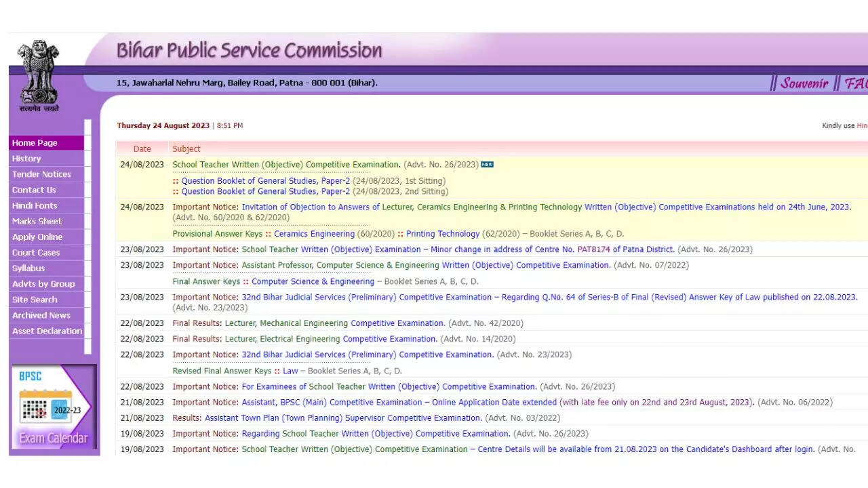Viewport: 868px width, 488px height.
Task: Open Marks Sheet sidebar item
Action: [37, 221]
